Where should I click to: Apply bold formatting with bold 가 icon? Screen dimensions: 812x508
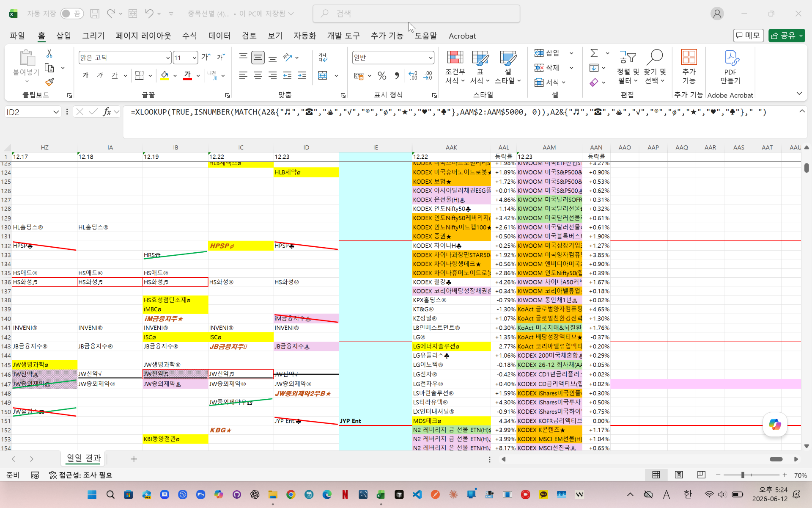86,75
